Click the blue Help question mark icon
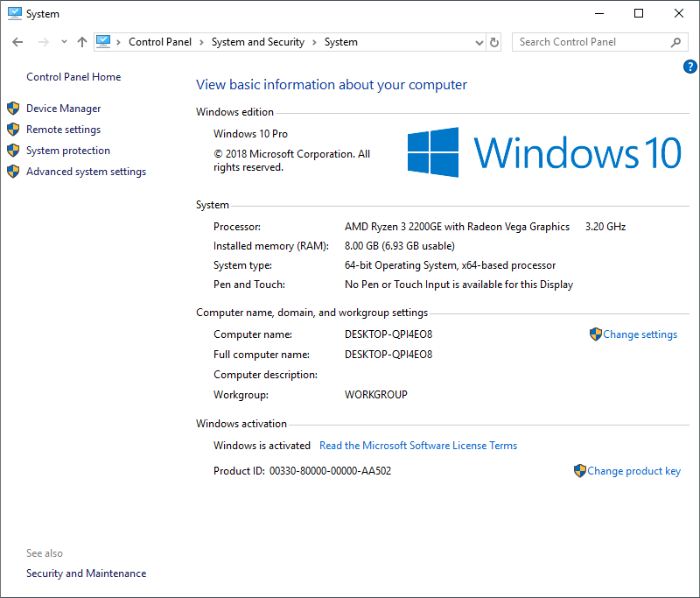700x598 pixels. tap(689, 67)
